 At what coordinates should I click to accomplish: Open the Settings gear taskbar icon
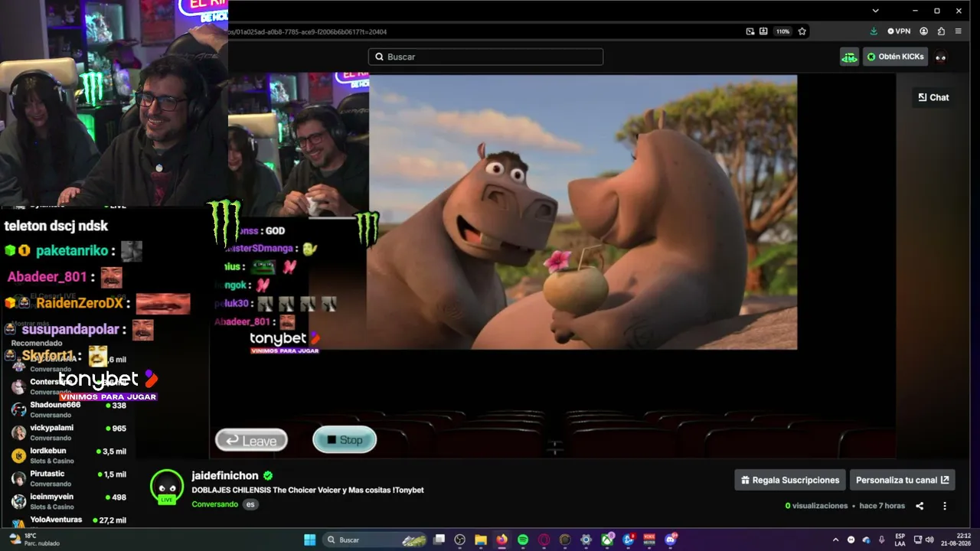(586, 540)
